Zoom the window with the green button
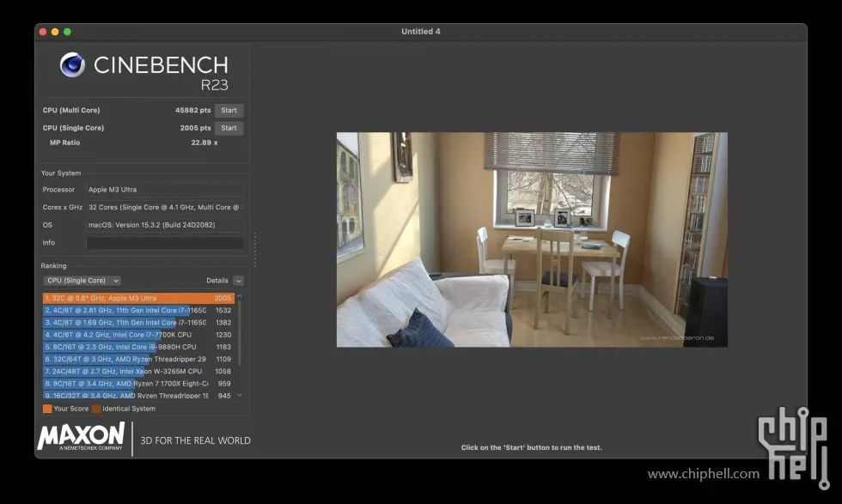 67,33
